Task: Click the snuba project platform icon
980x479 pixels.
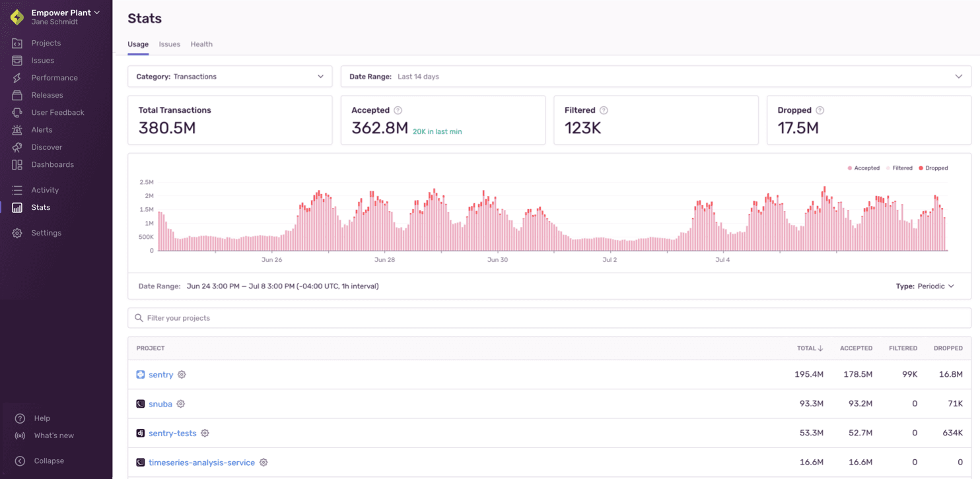Action: (141, 404)
